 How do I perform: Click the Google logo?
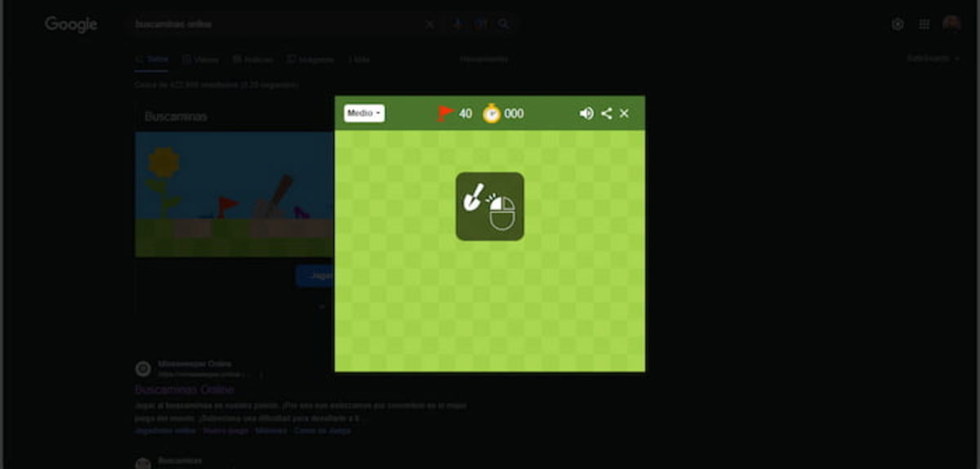(x=71, y=25)
